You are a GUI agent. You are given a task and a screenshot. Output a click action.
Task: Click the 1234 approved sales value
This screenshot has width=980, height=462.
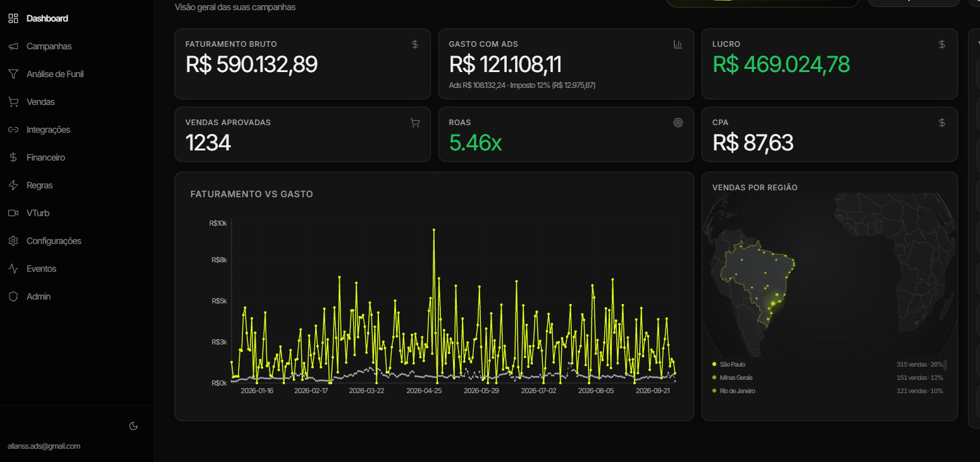click(208, 143)
